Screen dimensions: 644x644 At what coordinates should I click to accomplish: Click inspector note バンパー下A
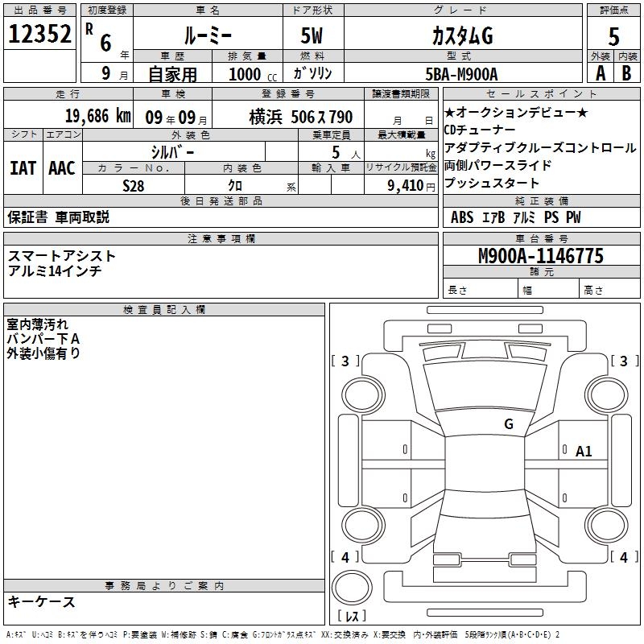(43, 339)
